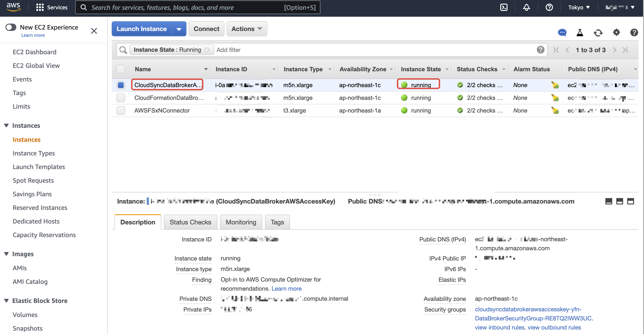The width and height of the screenshot is (644, 334).
Task: Collapse the Elastic Block Store section
Action: coord(7,300)
